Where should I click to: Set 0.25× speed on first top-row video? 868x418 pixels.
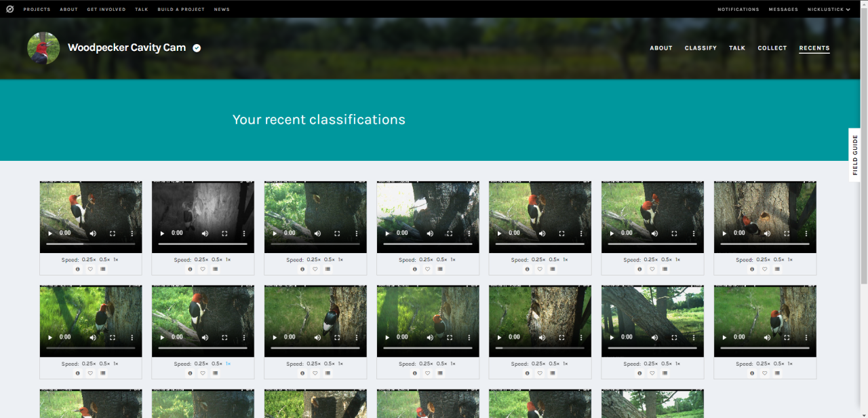point(90,260)
